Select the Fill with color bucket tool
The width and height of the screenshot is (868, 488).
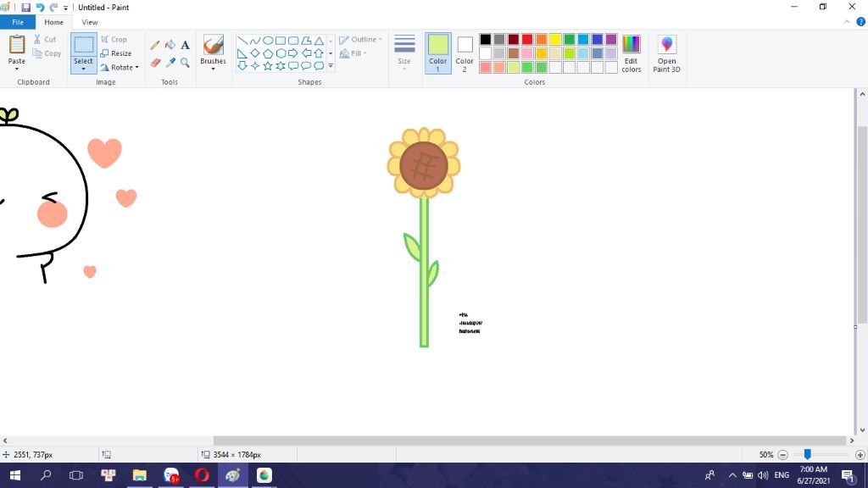170,46
